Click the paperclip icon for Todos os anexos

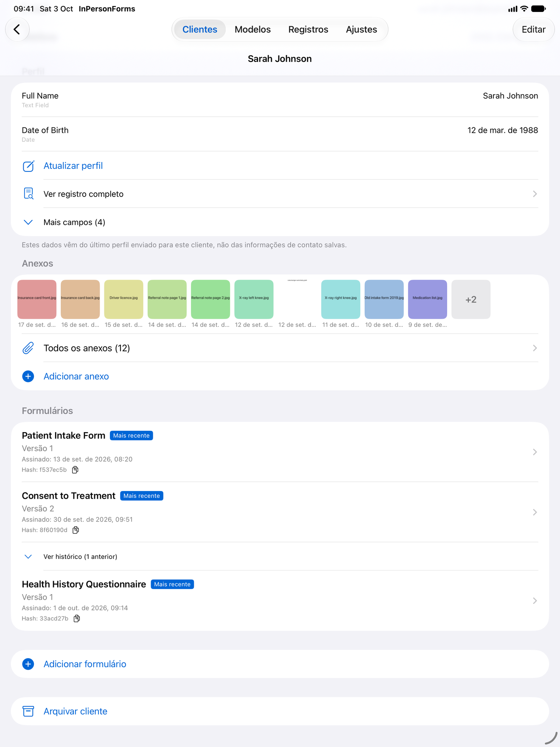28,348
